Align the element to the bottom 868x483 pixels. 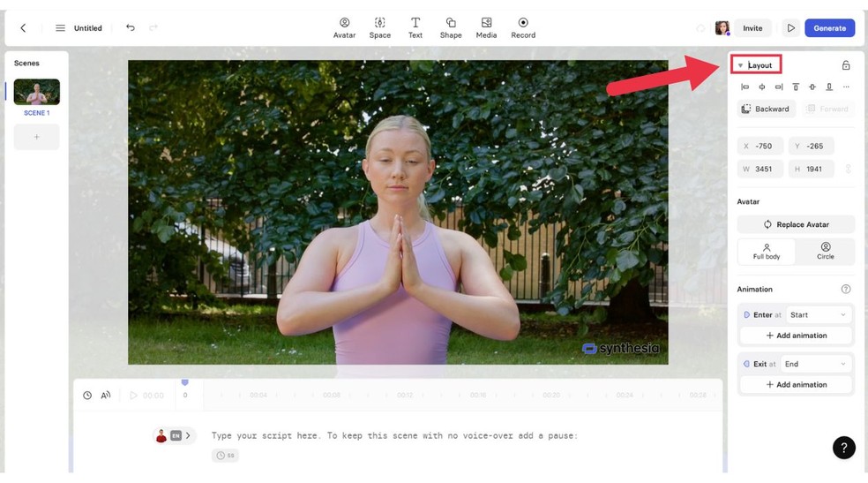[x=829, y=87]
